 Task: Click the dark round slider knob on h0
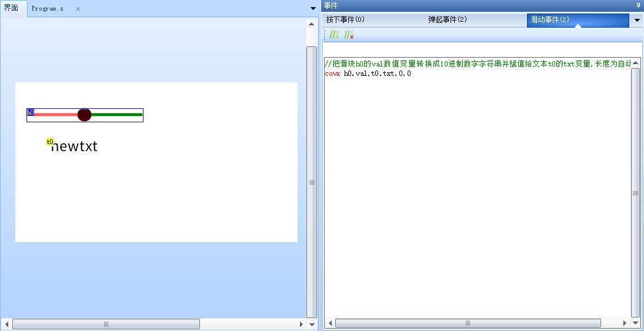(84, 115)
